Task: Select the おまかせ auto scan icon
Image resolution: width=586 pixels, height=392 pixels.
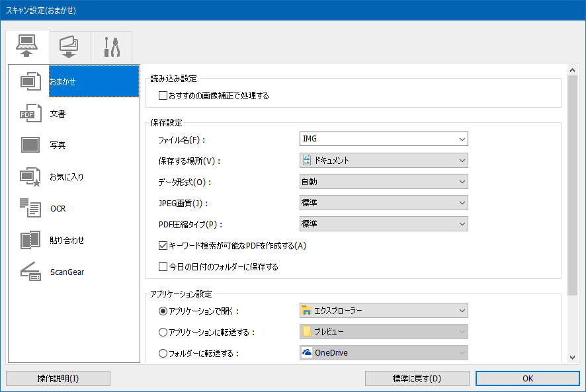Action: pos(30,81)
